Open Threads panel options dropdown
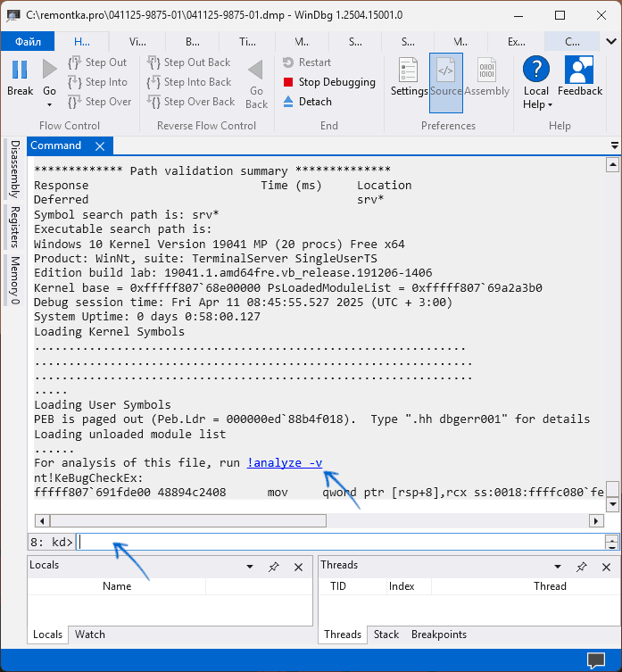The height and width of the screenshot is (672, 622). click(557, 567)
